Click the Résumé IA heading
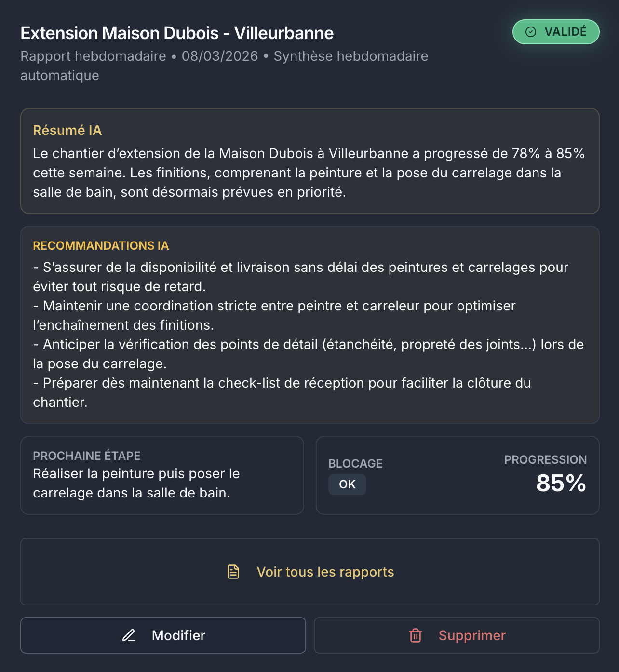Image resolution: width=619 pixels, height=672 pixels. coord(67,131)
